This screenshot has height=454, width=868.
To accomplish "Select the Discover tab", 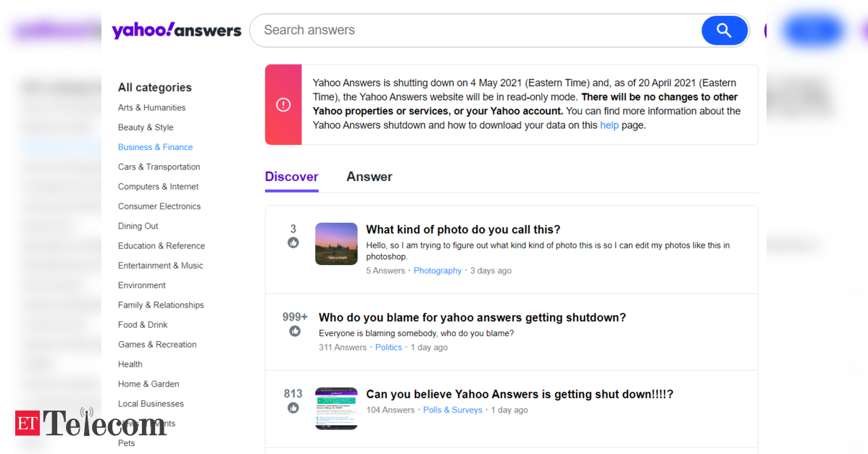I will point(292,177).
